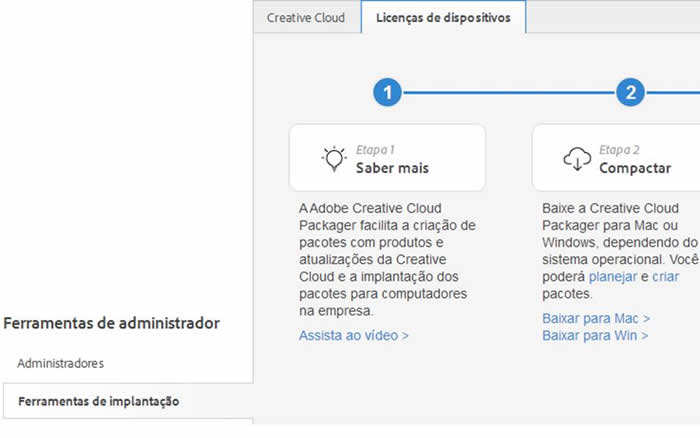700x438 pixels.
Task: Click the Saber mais card title
Action: coord(392,168)
